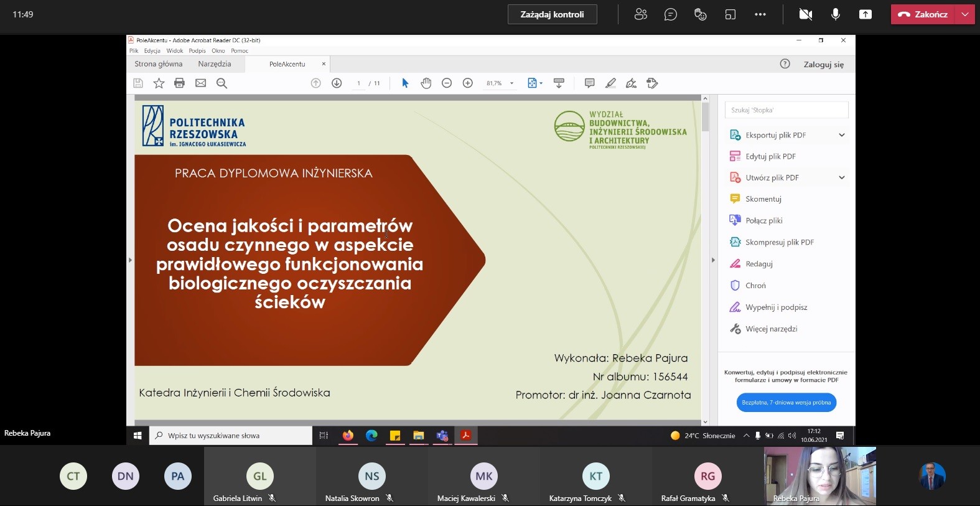Image resolution: width=980 pixels, height=506 pixels.
Task: Expand the arrow next to Zakończ
Action: click(x=965, y=14)
